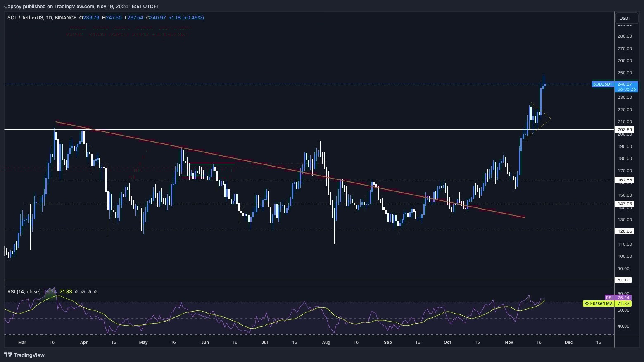The width and height of the screenshot is (644, 362).
Task: Select the USDT currency unit button
Action: pyautogui.click(x=626, y=18)
